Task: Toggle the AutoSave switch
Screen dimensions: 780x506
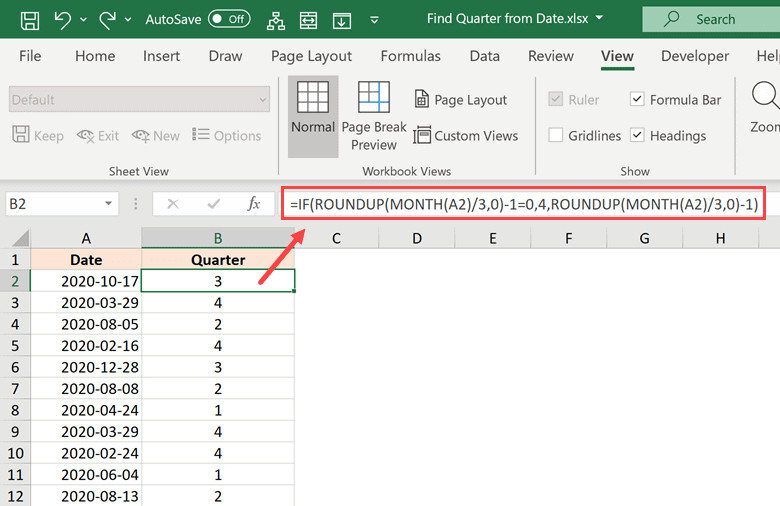Action: click(229, 19)
